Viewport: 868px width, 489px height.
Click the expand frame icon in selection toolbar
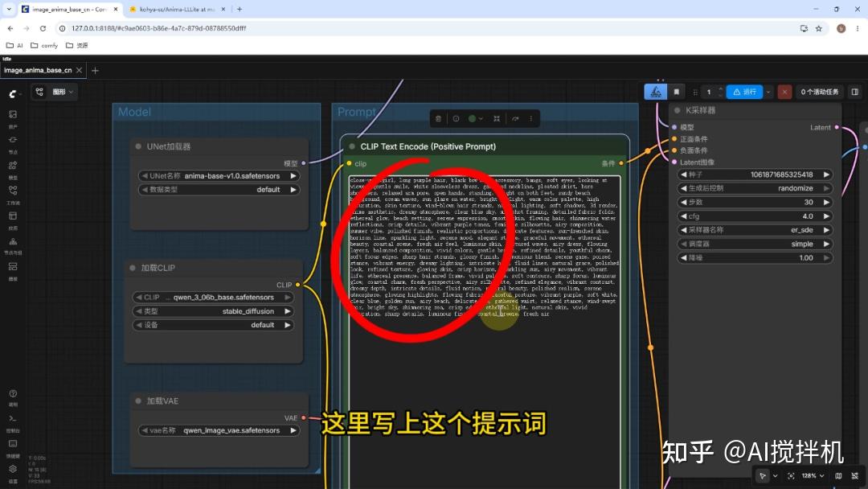pos(497,118)
